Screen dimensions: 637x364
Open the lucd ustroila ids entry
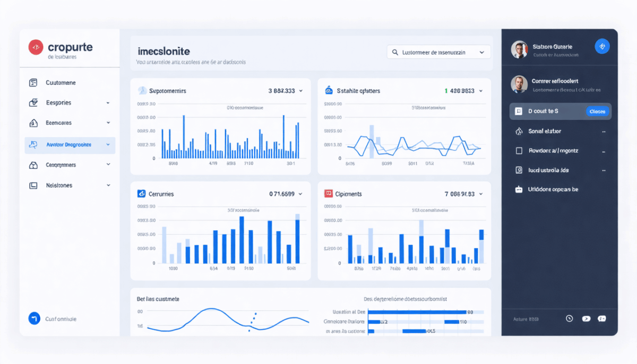pyautogui.click(x=549, y=170)
